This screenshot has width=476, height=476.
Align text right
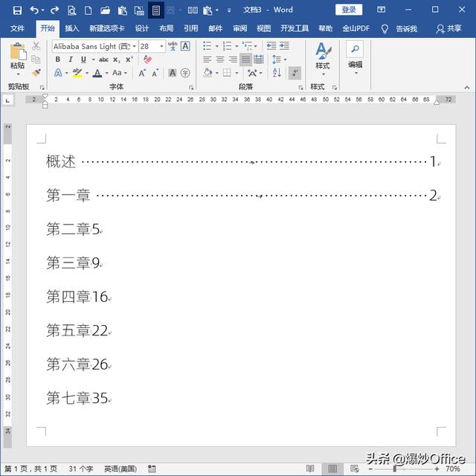tap(233, 59)
